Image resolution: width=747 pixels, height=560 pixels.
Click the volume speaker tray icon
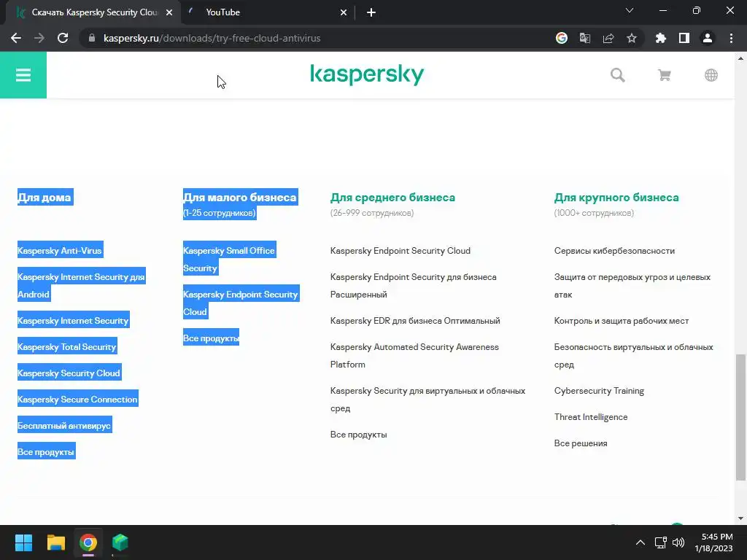point(678,542)
